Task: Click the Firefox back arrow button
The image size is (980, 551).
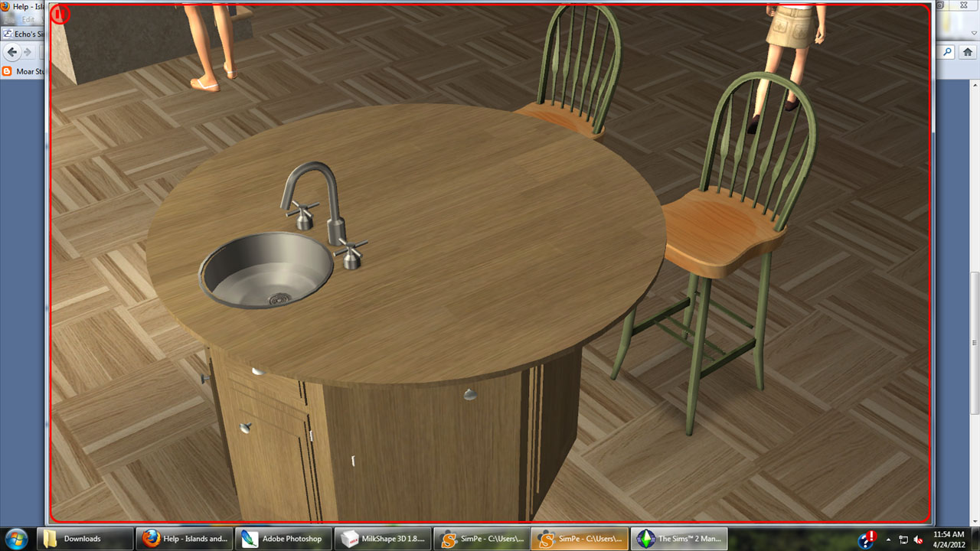Action: [12, 52]
